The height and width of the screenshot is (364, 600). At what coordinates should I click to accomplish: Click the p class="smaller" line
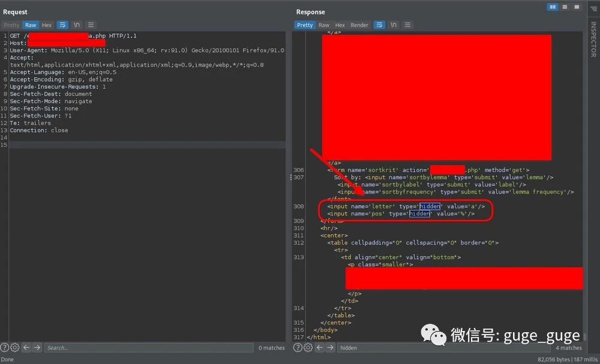[380, 264]
